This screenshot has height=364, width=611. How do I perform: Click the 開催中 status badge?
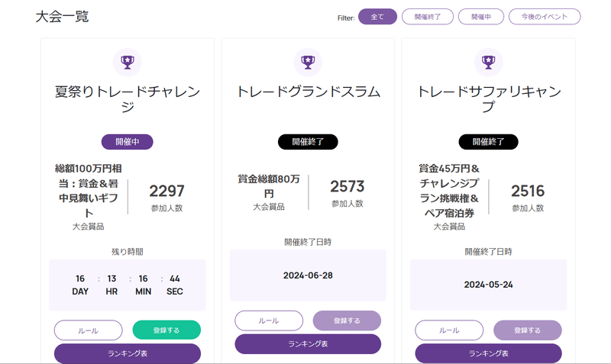coord(128,142)
